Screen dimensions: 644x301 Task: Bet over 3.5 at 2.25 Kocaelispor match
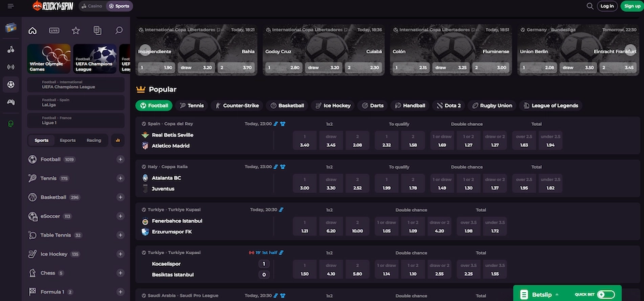[468, 269]
